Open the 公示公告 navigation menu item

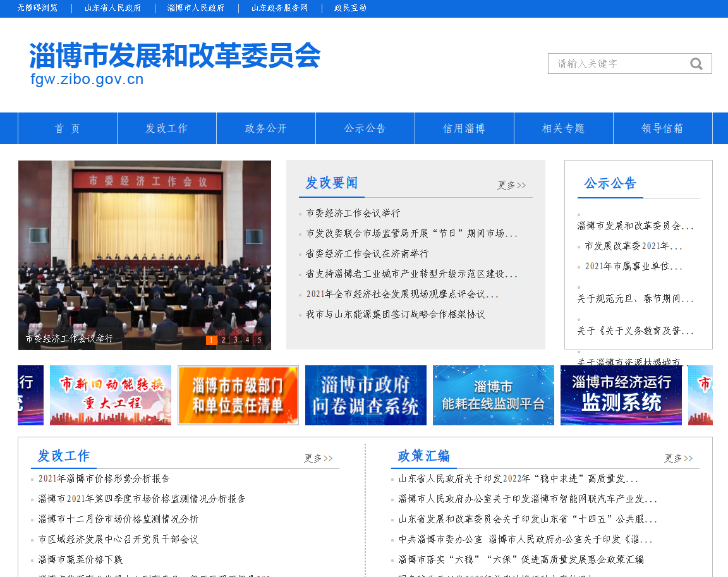(x=365, y=128)
